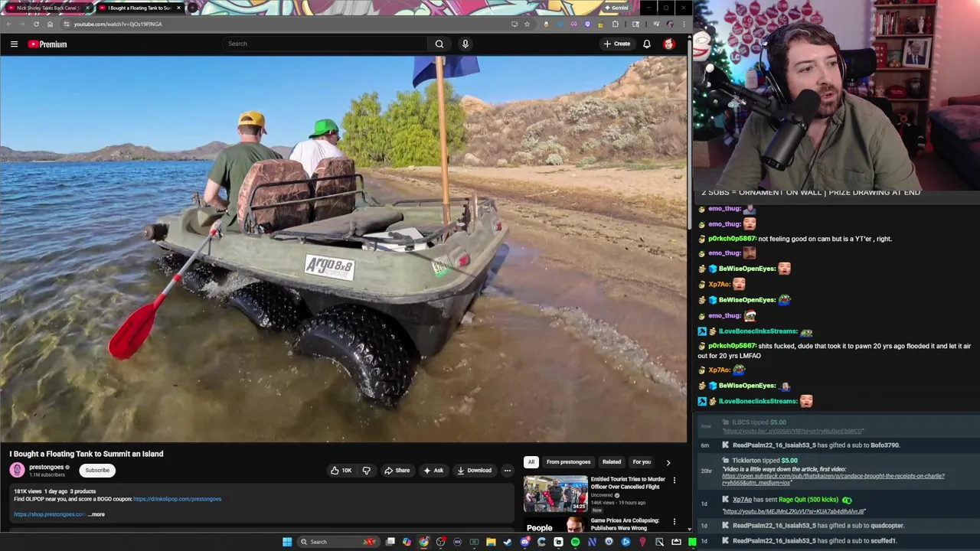The height and width of the screenshot is (551, 980).
Task: Close the Nick Shirley tab
Action: [87, 8]
